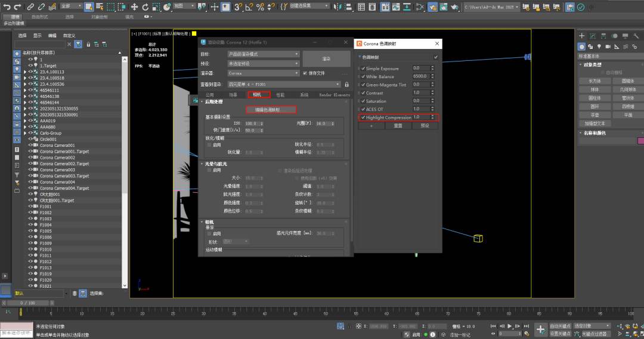Open the Display menu in scene explorer
The image size is (644, 339).
click(x=38, y=35)
